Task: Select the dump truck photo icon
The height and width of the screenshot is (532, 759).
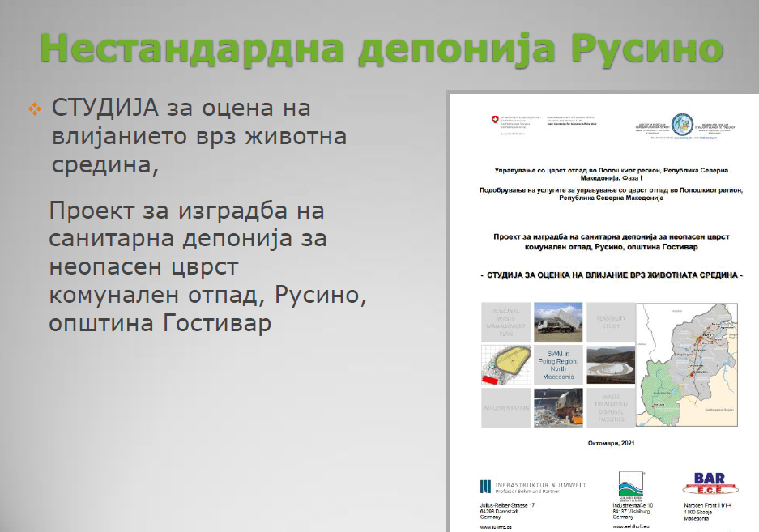Action: (x=557, y=321)
